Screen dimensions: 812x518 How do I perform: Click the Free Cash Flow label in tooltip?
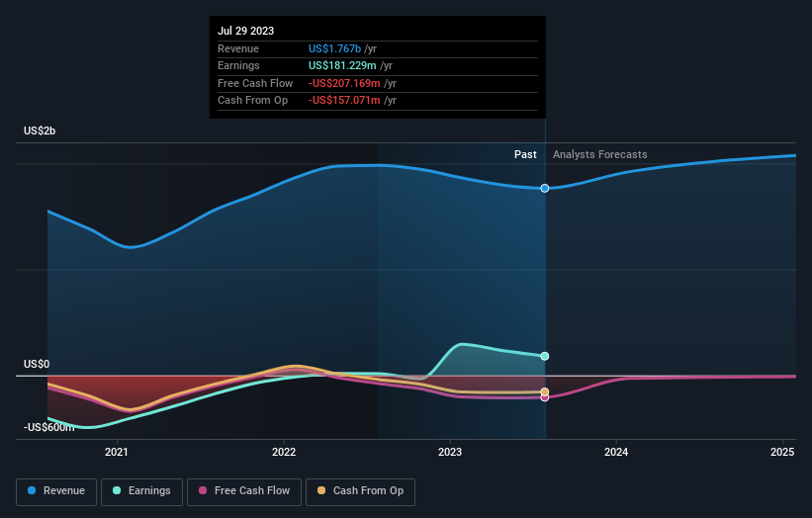[255, 83]
